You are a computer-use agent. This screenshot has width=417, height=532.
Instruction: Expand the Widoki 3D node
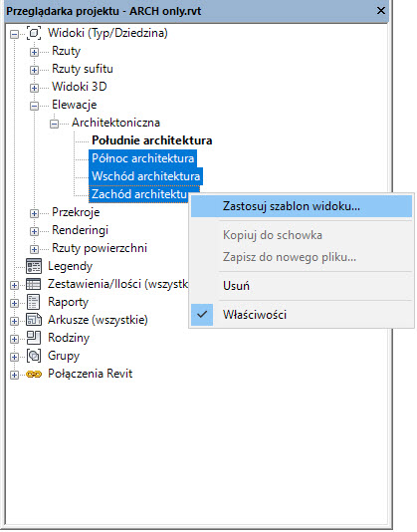(34, 88)
